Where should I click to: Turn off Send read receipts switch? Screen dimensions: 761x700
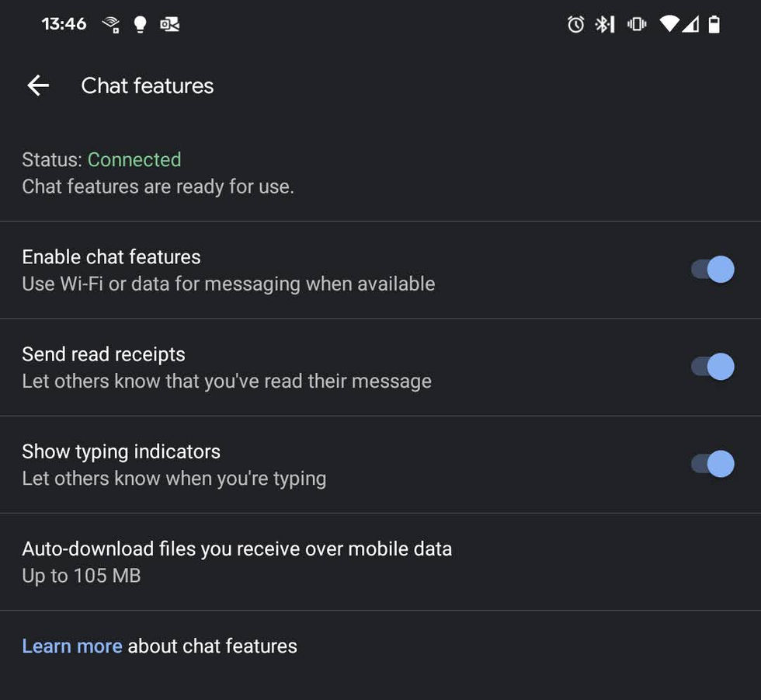[x=713, y=366]
